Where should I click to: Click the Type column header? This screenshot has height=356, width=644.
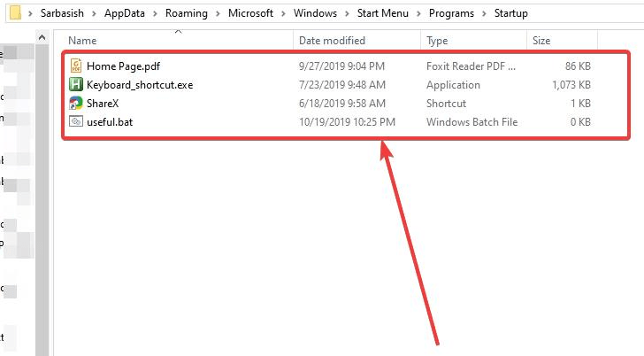[437, 41]
